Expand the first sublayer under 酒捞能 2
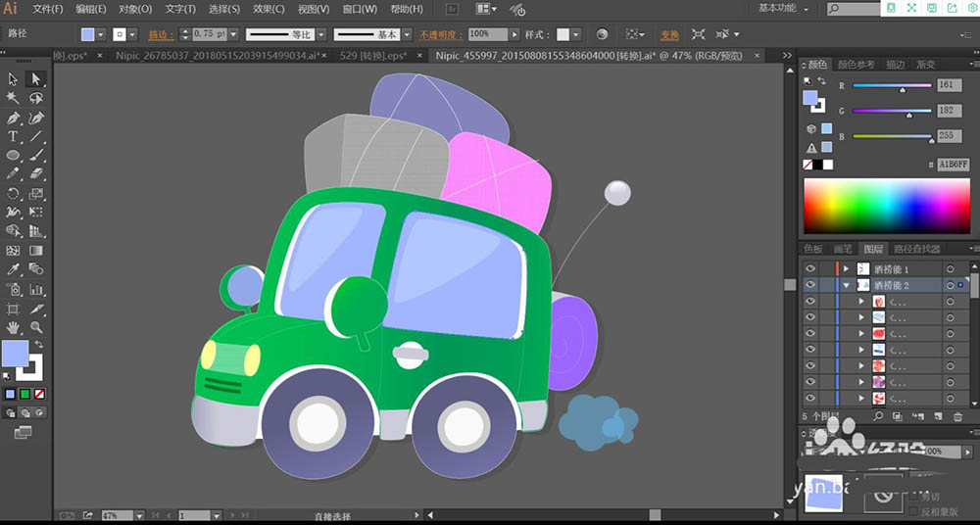 pos(861,302)
